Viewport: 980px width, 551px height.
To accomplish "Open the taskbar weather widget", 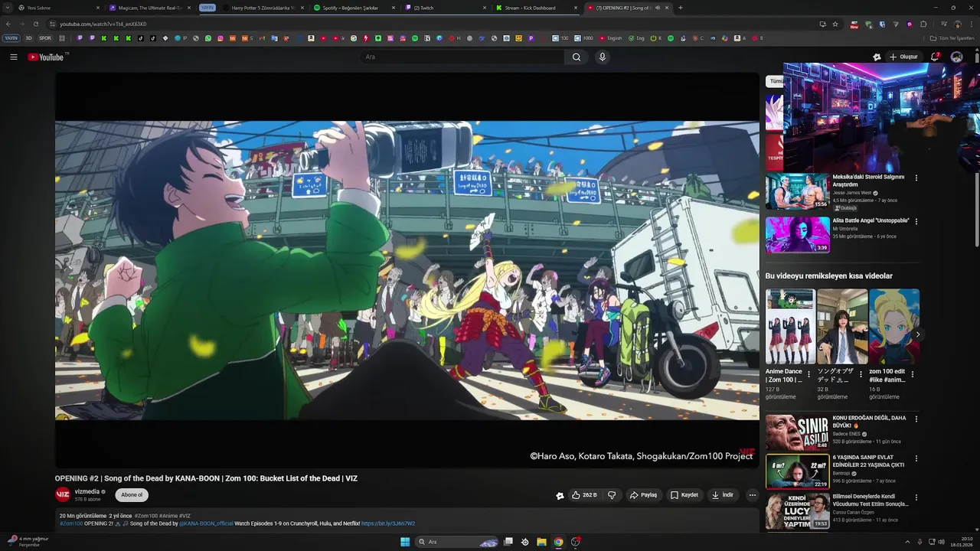I will tap(28, 542).
